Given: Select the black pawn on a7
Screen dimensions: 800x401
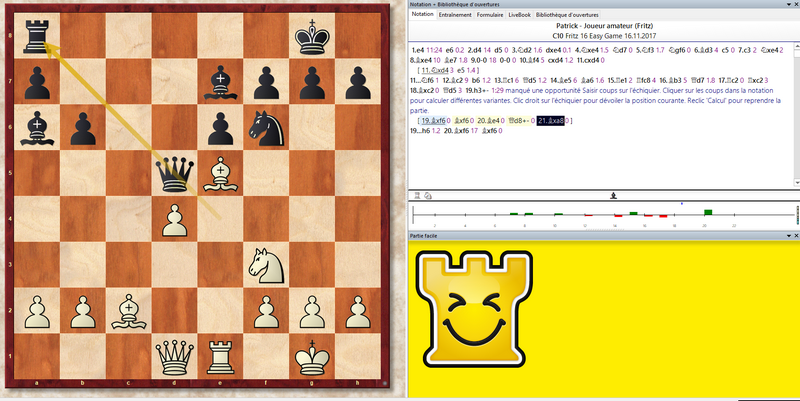Looking at the screenshot, I should [x=37, y=82].
